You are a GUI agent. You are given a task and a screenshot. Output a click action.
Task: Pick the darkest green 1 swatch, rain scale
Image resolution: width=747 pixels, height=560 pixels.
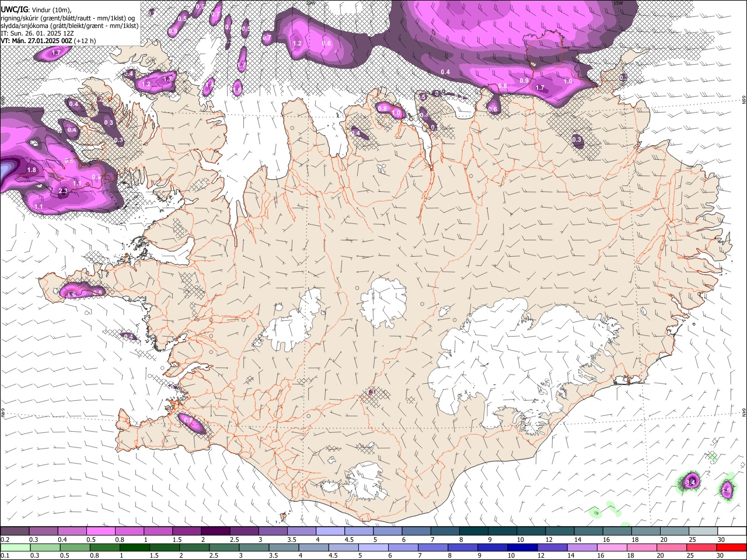[x=134, y=547]
